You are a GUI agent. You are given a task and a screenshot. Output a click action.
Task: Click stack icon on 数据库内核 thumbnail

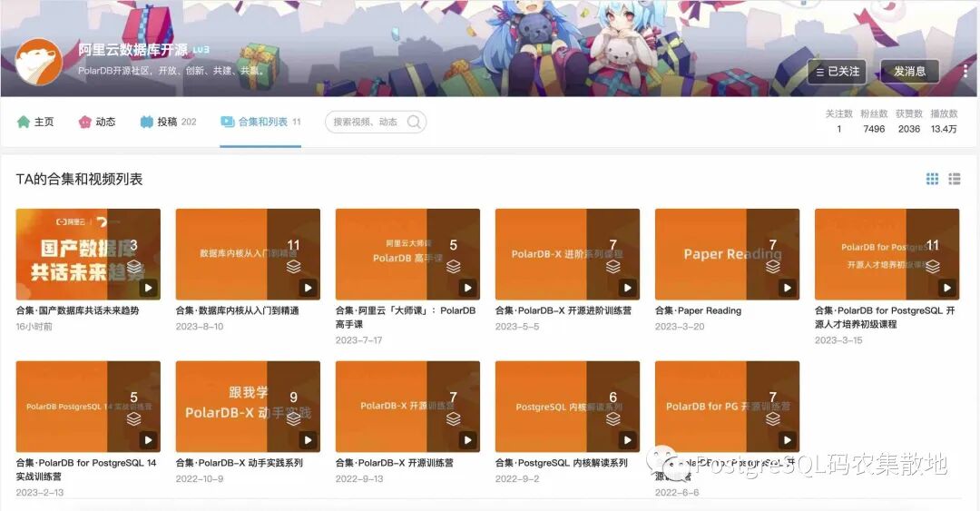coord(294,267)
